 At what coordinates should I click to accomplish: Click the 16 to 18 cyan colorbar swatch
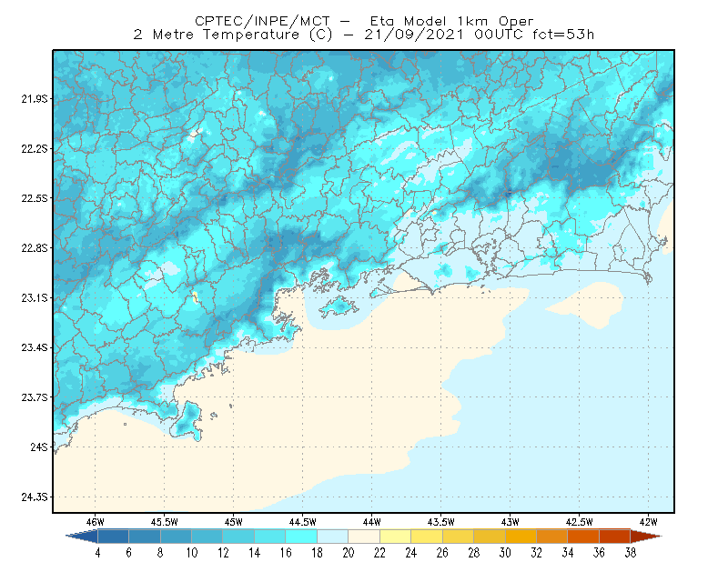point(301,537)
